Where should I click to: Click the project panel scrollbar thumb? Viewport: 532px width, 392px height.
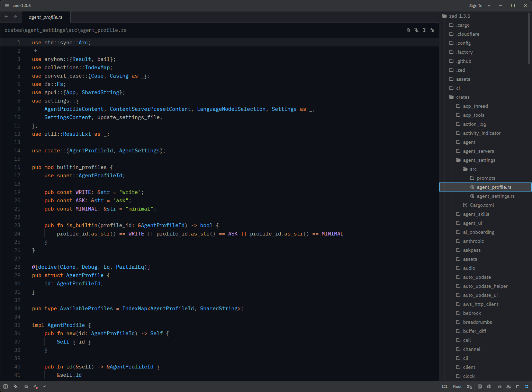(529, 38)
